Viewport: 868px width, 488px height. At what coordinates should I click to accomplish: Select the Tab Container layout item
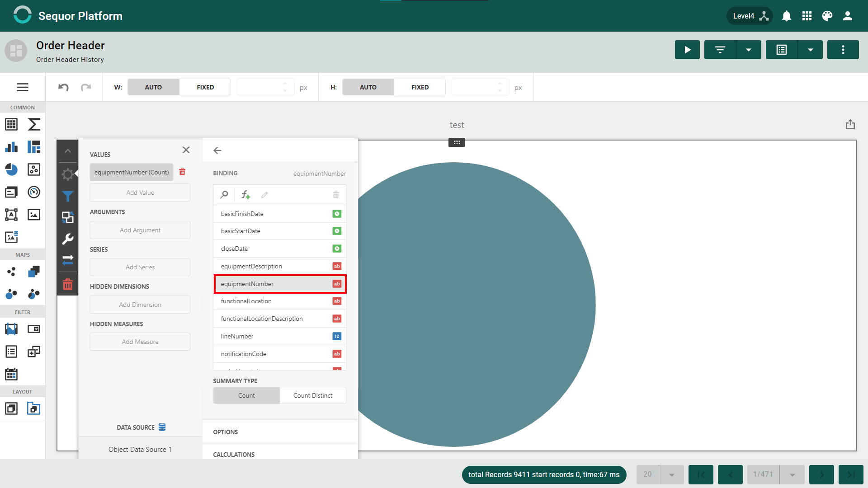34,408
